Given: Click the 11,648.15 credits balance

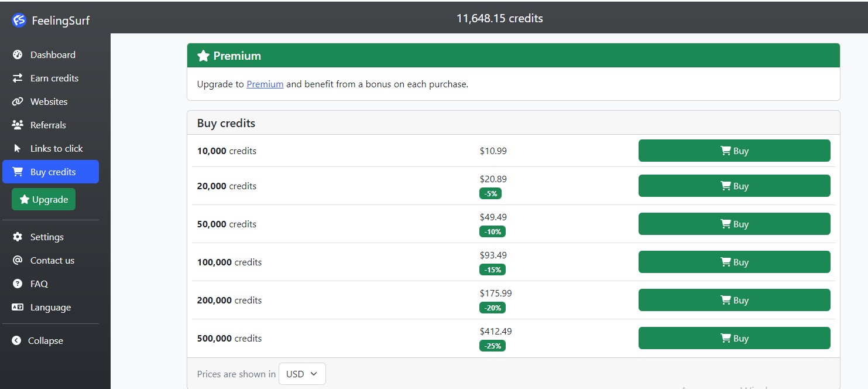Looking at the screenshot, I should pyautogui.click(x=499, y=18).
